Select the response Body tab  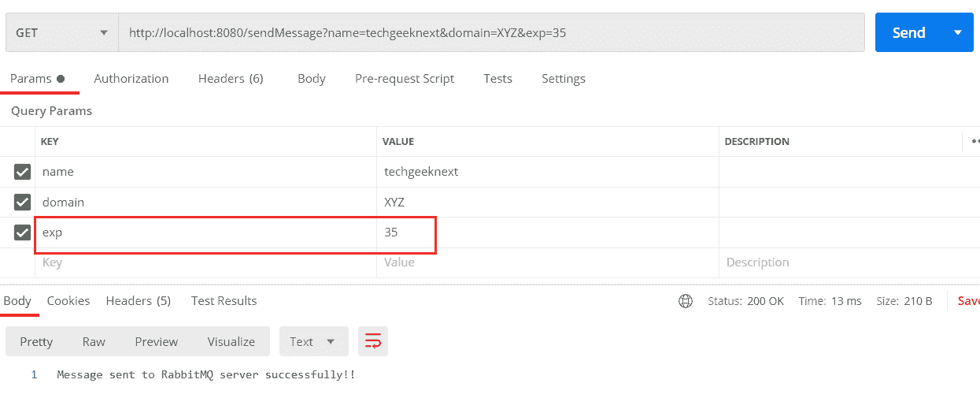tap(17, 301)
